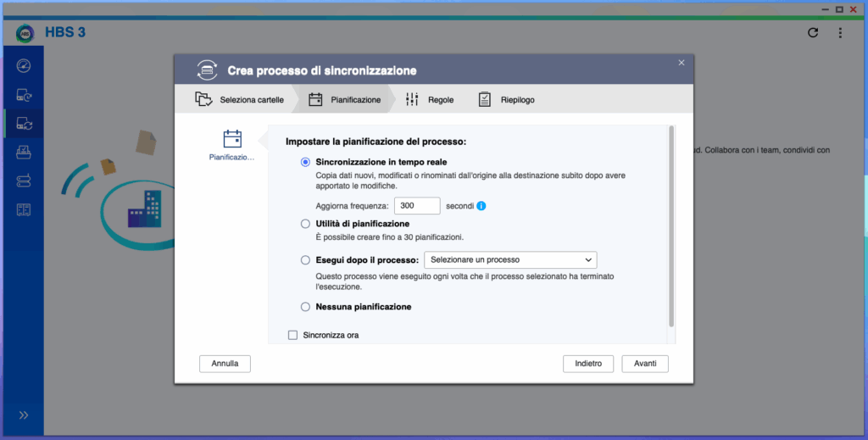Select Sincronizzazione in tempo reale radio button
The image size is (868, 440).
306,162
